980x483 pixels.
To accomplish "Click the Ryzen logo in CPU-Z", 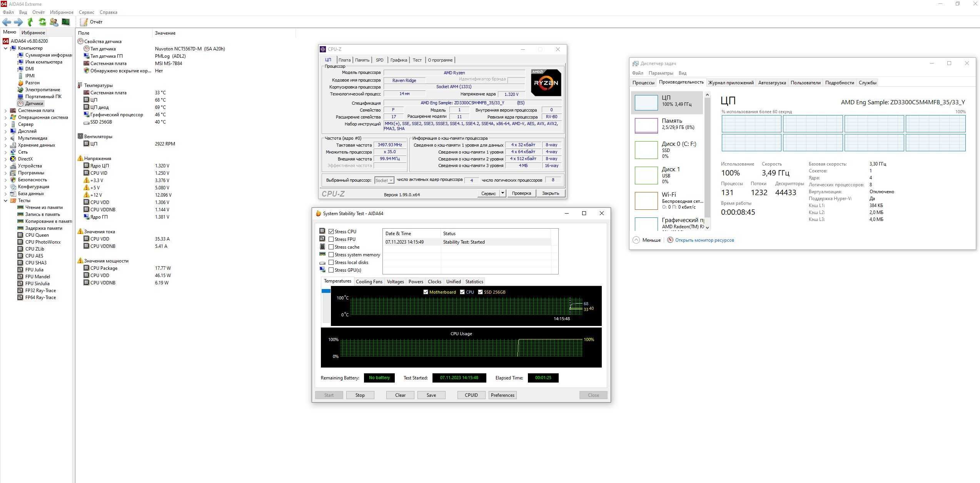I will coord(546,83).
